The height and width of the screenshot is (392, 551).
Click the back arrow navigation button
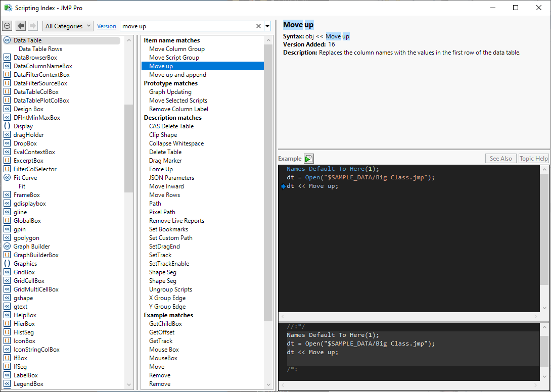(x=21, y=26)
